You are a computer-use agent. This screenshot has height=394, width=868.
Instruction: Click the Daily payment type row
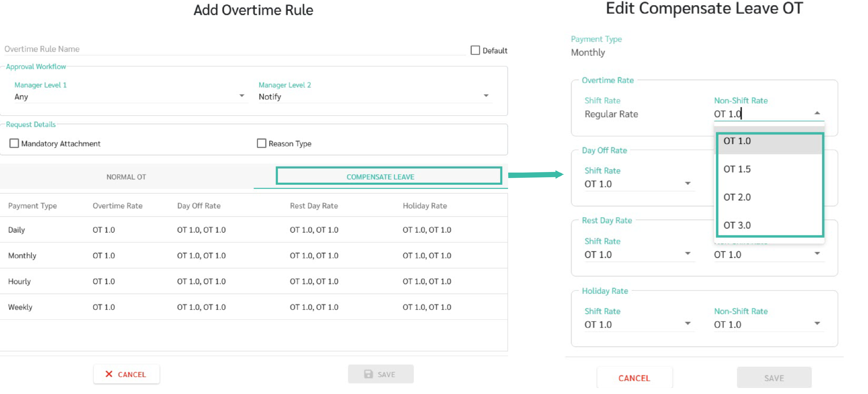tap(254, 230)
